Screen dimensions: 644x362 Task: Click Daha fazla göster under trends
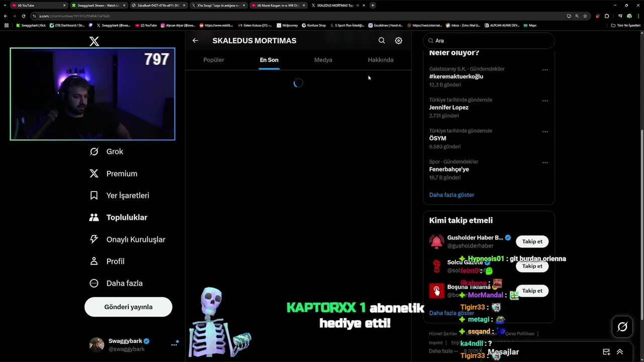tap(451, 195)
